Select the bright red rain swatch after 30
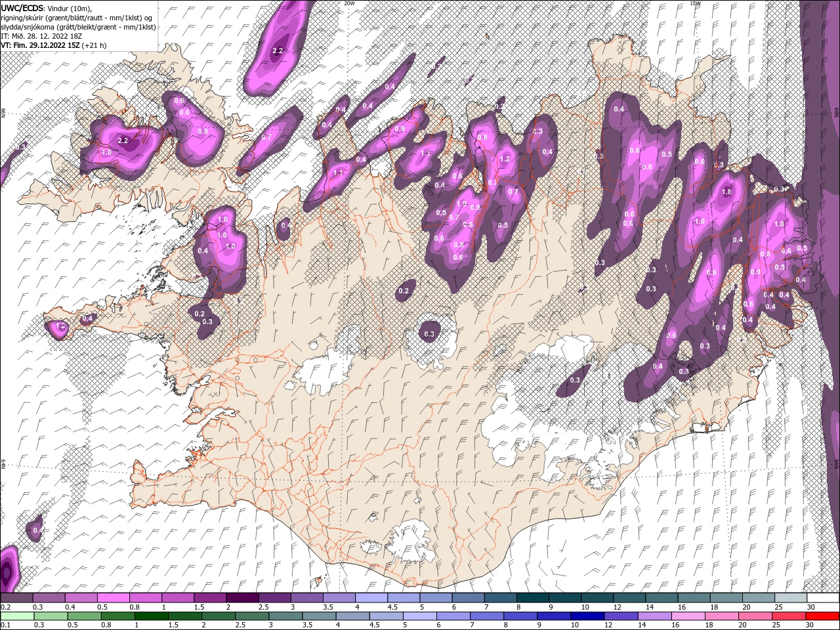840x630 pixels. pyautogui.click(x=822, y=616)
